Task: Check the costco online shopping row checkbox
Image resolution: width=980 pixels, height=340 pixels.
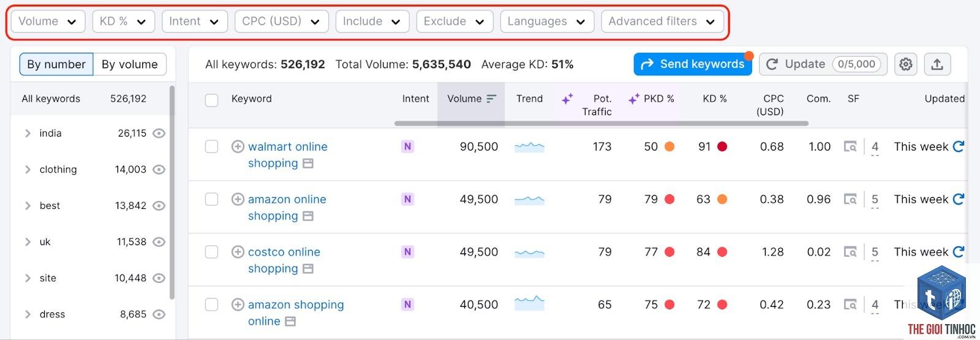Action: click(x=211, y=252)
